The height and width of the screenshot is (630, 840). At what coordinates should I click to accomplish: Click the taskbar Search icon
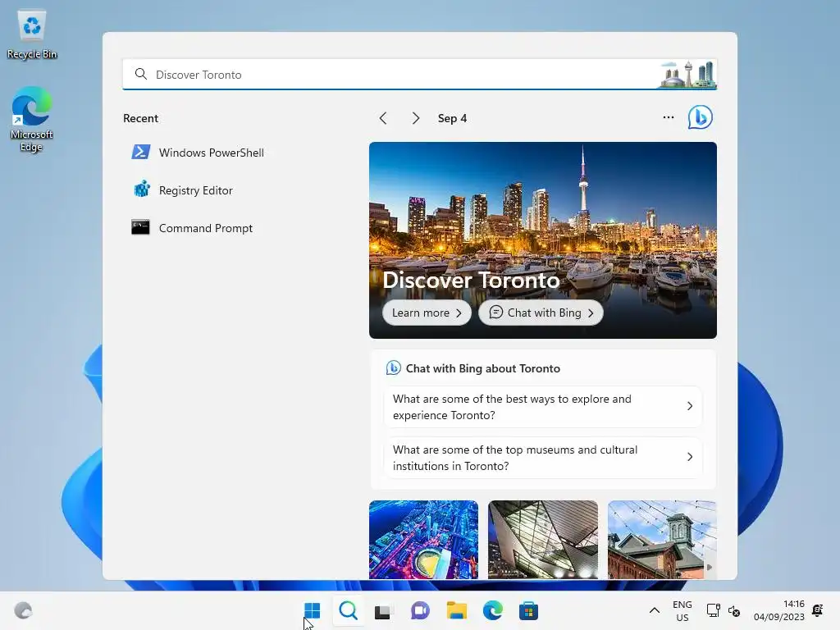click(x=348, y=610)
